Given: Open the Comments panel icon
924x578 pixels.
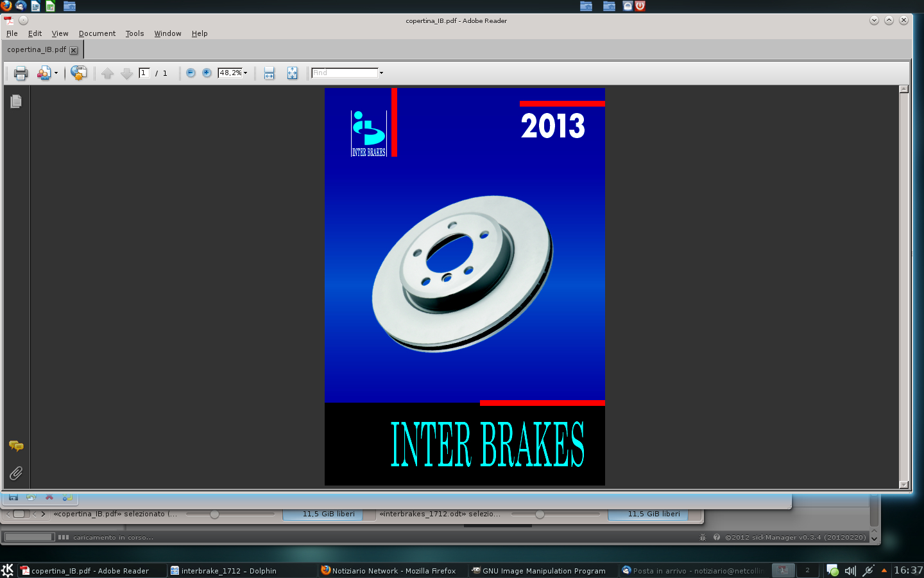Looking at the screenshot, I should click(16, 446).
